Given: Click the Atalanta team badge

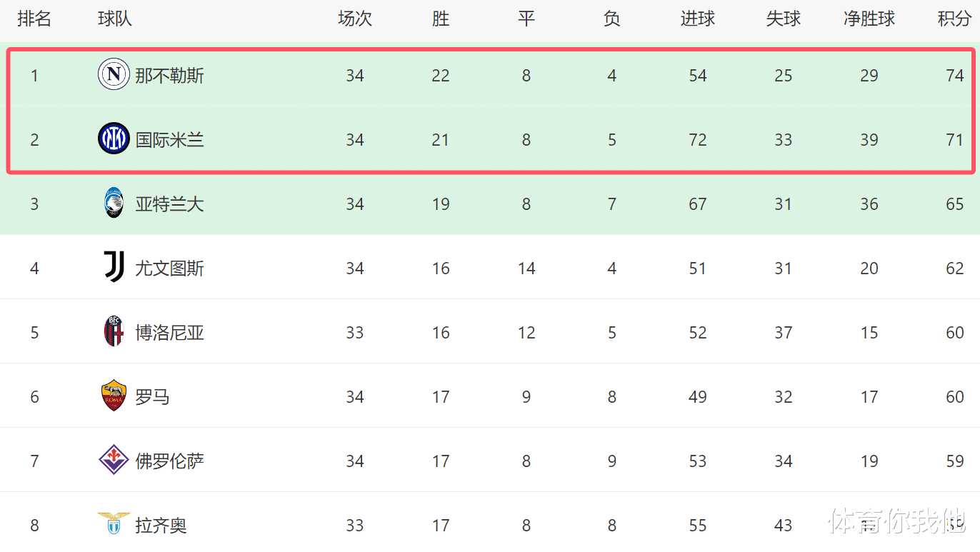Looking at the screenshot, I should (114, 204).
